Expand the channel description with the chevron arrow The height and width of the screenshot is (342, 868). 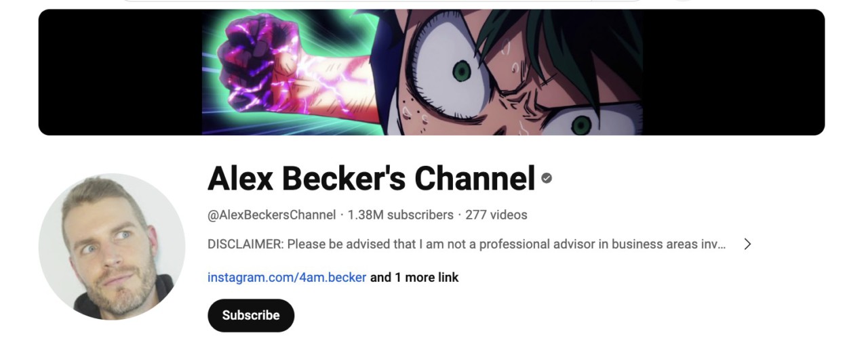pos(747,244)
